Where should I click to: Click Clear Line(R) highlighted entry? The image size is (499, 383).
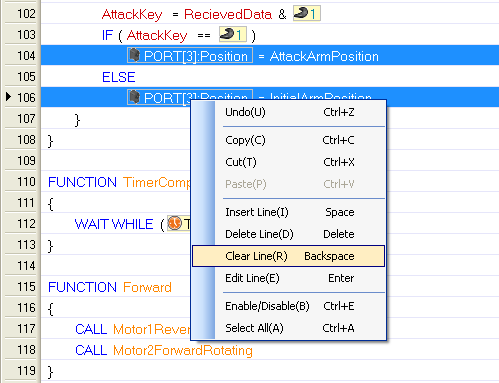pos(289,256)
